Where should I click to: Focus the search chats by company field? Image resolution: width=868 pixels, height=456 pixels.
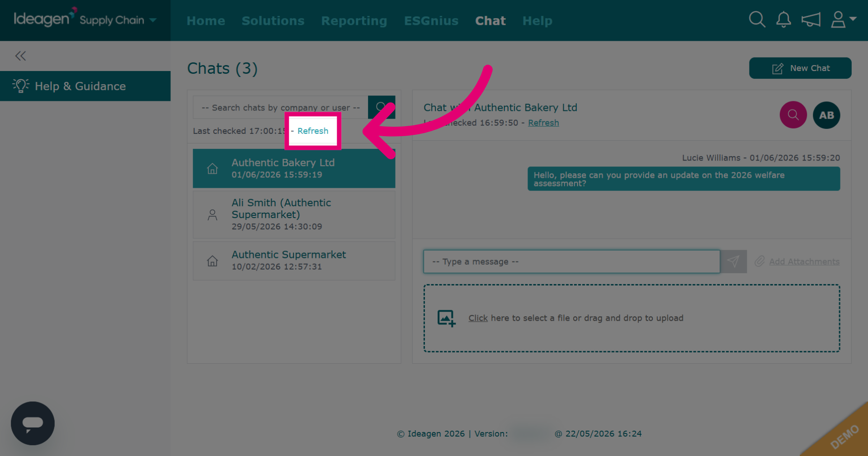click(280, 108)
